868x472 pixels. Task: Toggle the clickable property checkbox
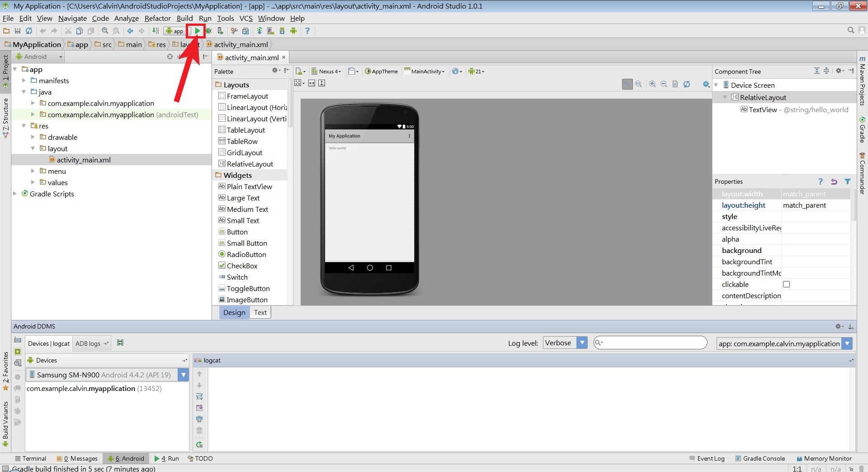(x=786, y=284)
